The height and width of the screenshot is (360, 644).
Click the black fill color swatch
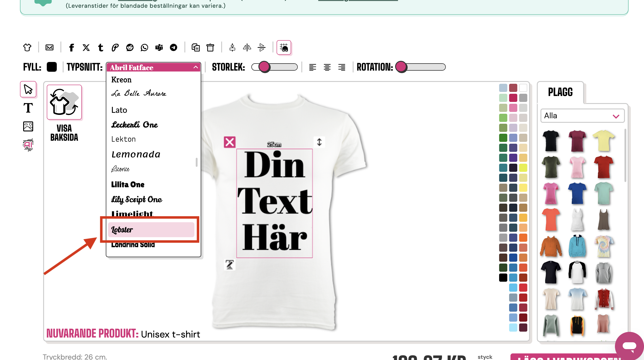coord(52,67)
